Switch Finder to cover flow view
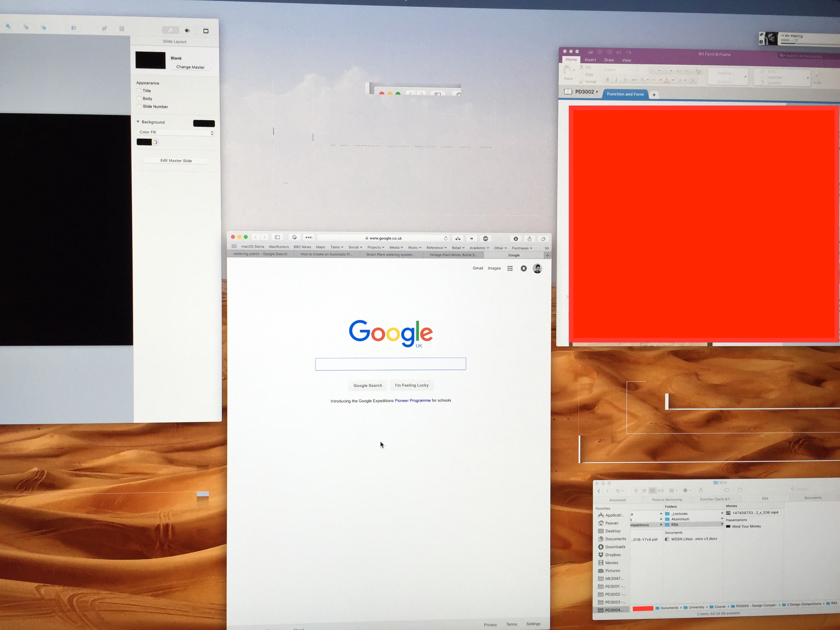840x630 pixels. 661,491
